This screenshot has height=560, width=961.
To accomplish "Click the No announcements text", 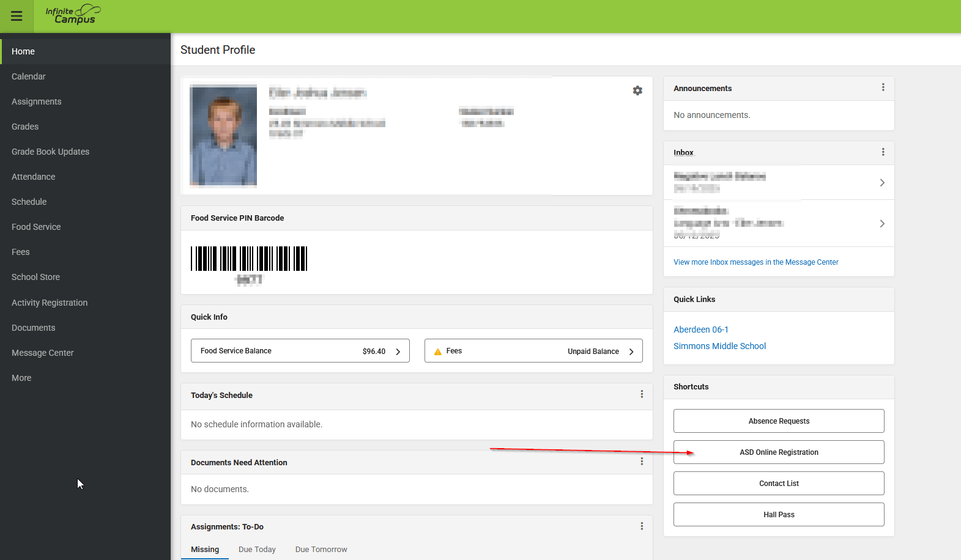I will 712,115.
